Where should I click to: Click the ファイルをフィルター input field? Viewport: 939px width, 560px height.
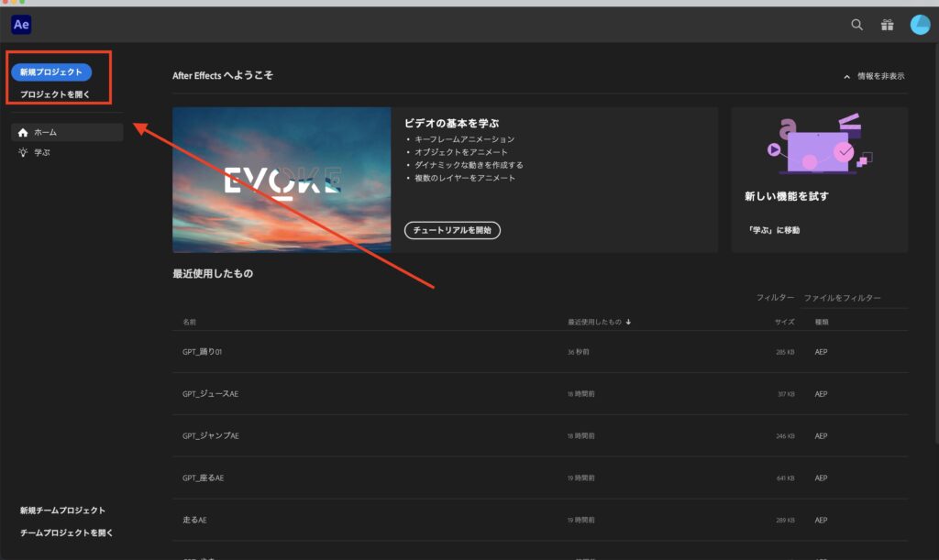coord(855,298)
